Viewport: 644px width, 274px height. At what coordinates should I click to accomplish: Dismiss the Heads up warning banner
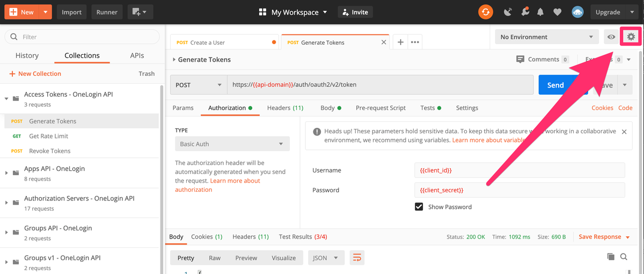pyautogui.click(x=624, y=132)
